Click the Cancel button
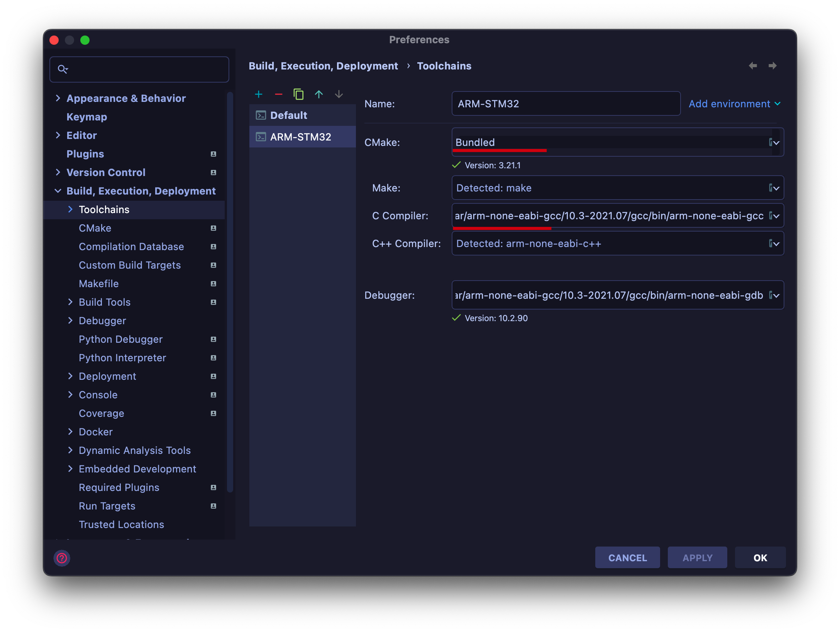The height and width of the screenshot is (633, 840). pos(628,558)
